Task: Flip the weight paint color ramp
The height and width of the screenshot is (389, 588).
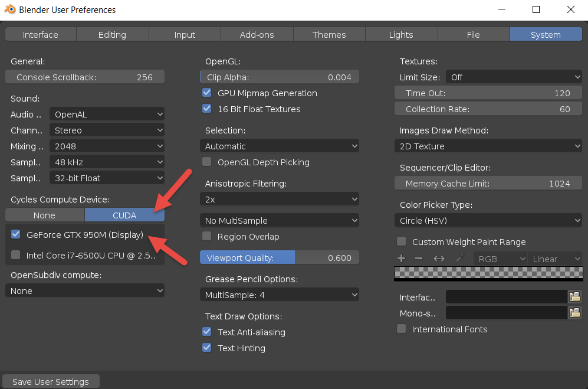Action: tap(438, 258)
